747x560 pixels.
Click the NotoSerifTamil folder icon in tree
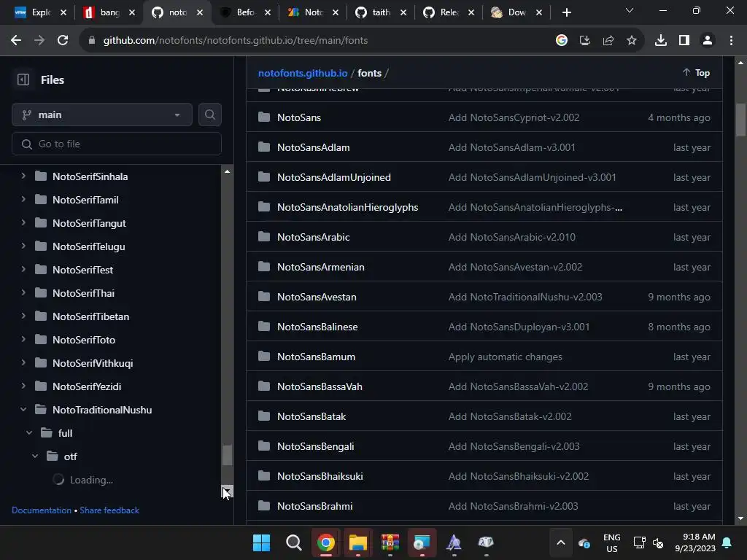41,200
